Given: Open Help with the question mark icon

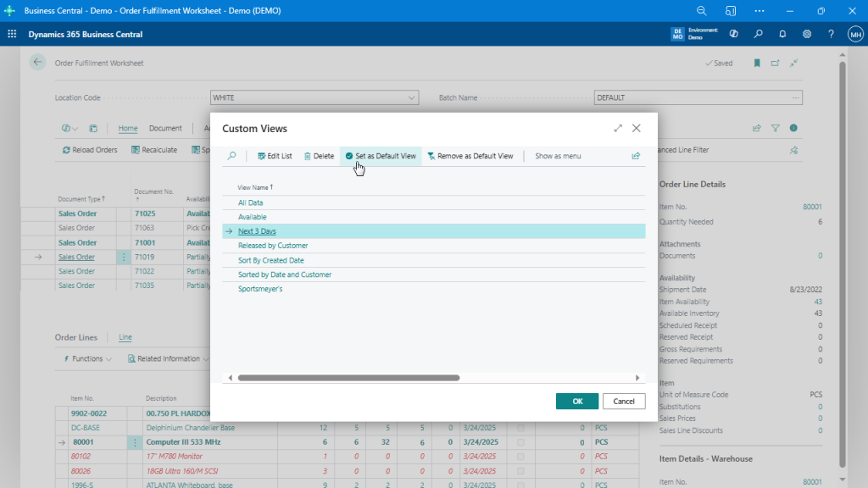Looking at the screenshot, I should tap(831, 34).
